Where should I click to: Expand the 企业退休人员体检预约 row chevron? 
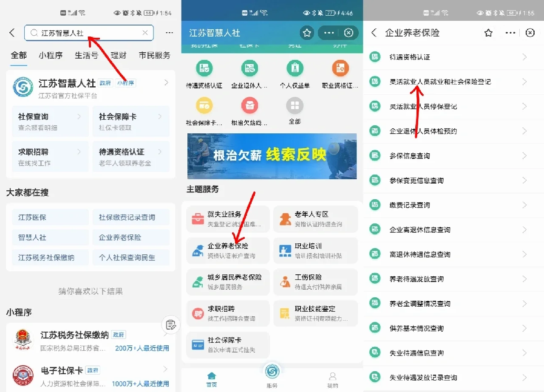525,131
